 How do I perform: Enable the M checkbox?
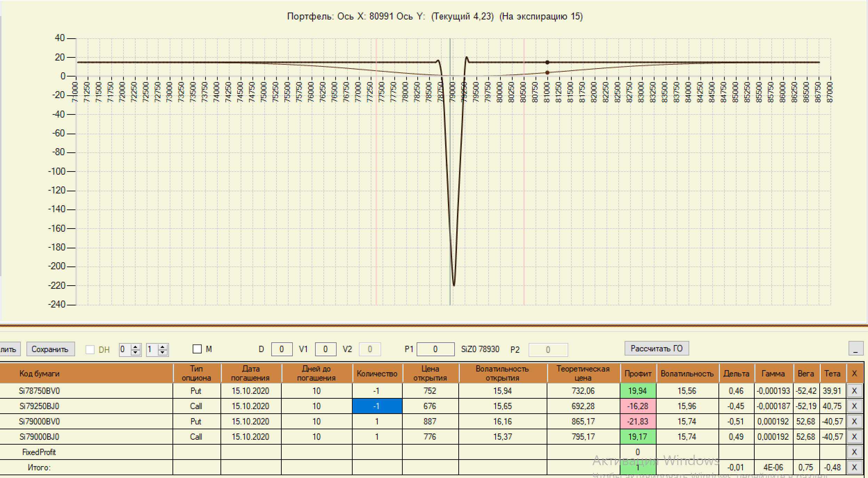[x=197, y=349]
